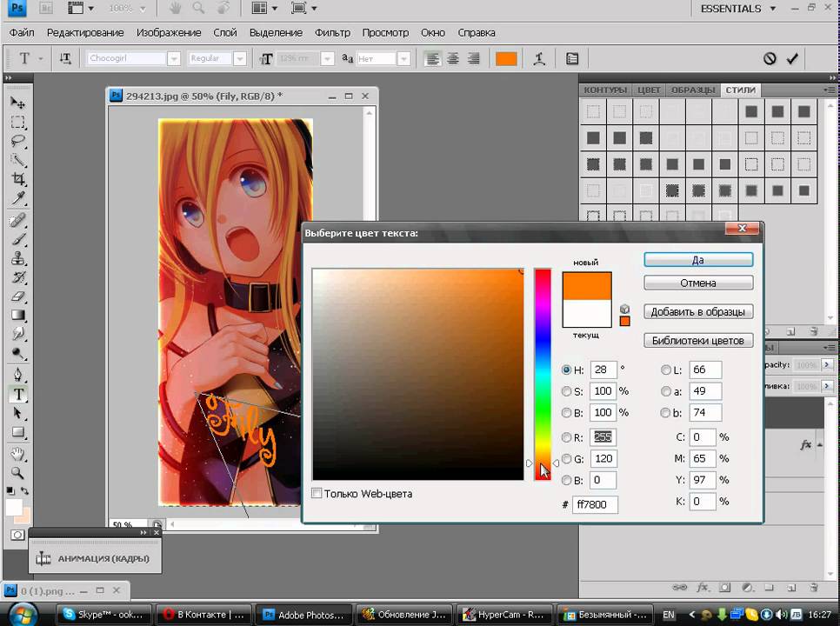Select the R red radio button
The width and height of the screenshot is (840, 626).
[x=566, y=437]
